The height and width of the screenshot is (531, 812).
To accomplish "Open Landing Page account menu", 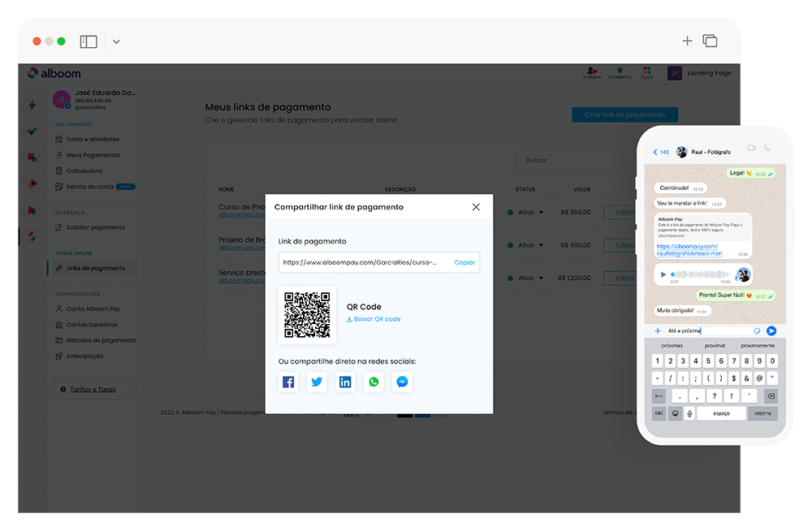I will point(700,73).
